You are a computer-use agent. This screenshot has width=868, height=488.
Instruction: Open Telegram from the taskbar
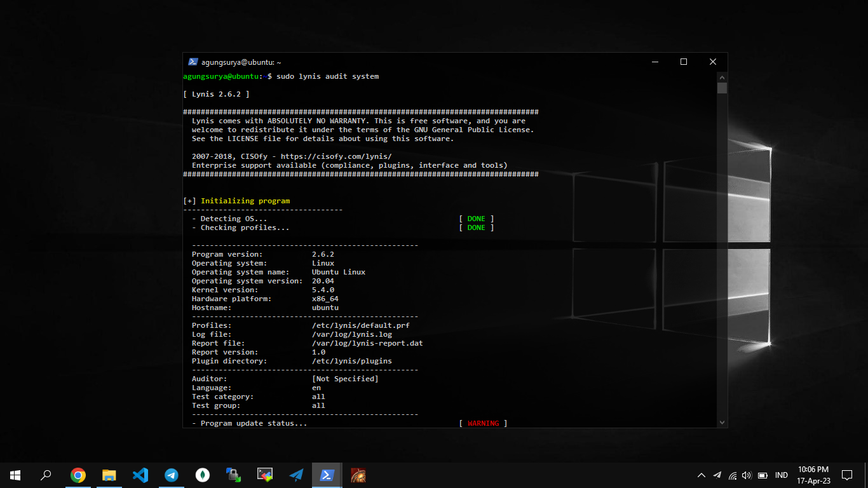click(172, 475)
